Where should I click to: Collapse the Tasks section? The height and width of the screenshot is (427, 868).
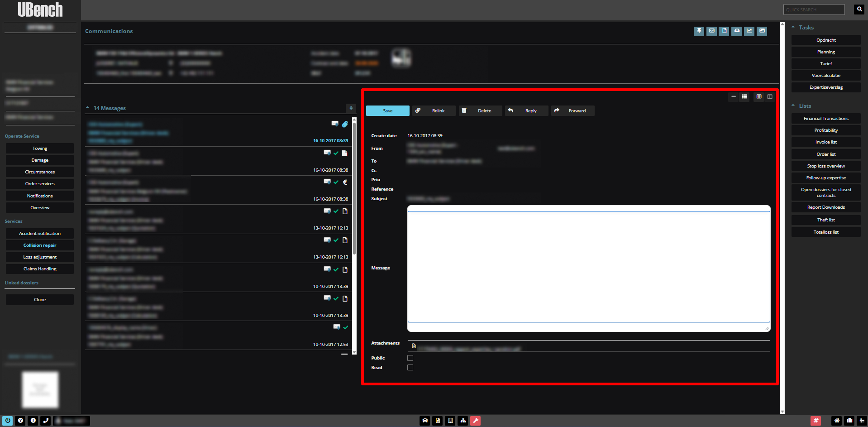793,28
